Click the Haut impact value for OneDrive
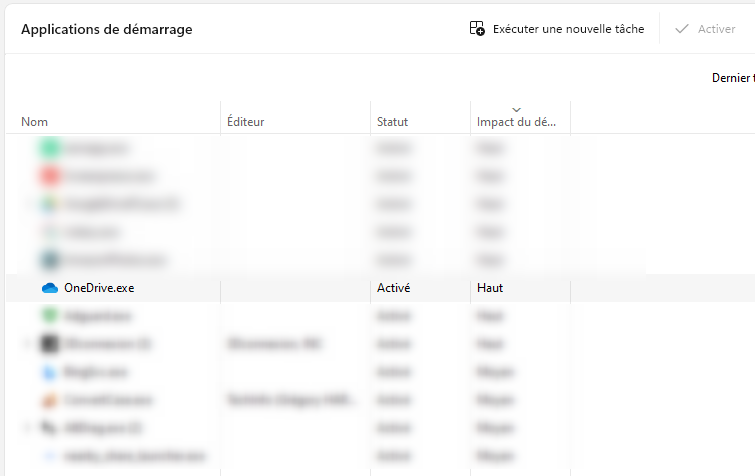 click(x=490, y=288)
